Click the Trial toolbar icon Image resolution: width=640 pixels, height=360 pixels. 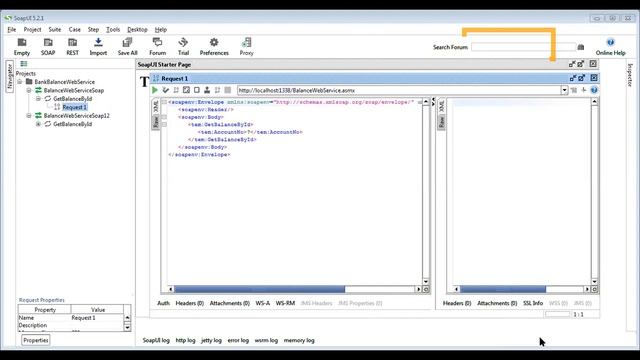coord(183,47)
